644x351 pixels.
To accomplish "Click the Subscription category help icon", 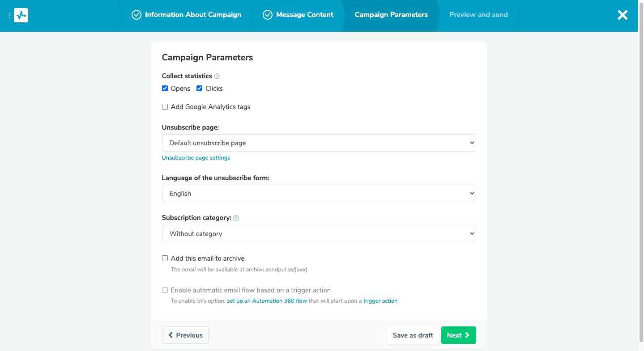I will pyautogui.click(x=236, y=218).
